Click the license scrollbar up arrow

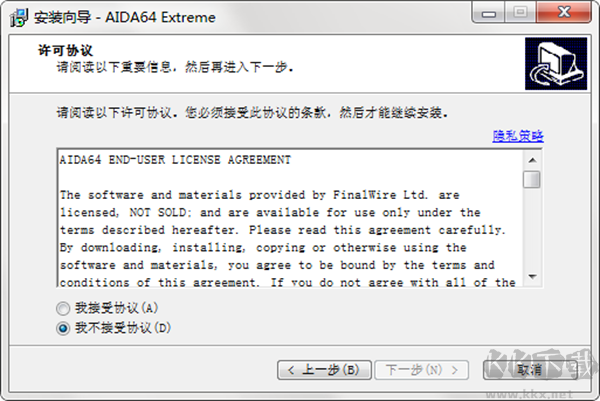pos(532,160)
